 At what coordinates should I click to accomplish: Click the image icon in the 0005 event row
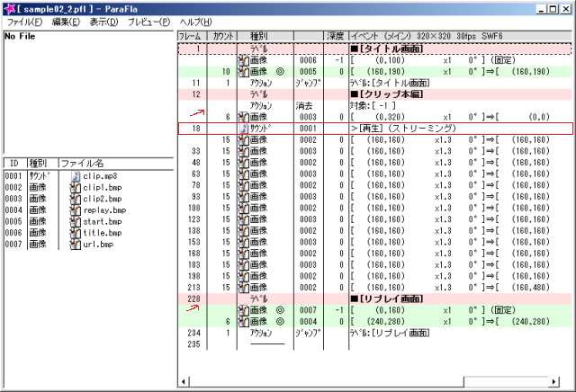click(x=244, y=72)
